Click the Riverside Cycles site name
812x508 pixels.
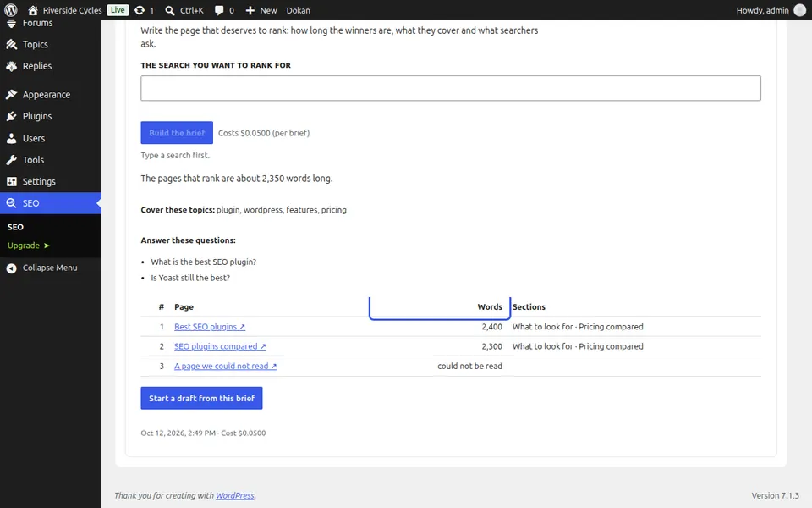pos(73,10)
